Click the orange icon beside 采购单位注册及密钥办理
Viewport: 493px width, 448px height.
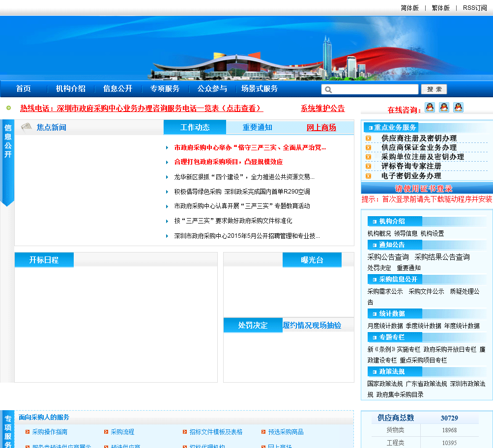tap(369, 157)
